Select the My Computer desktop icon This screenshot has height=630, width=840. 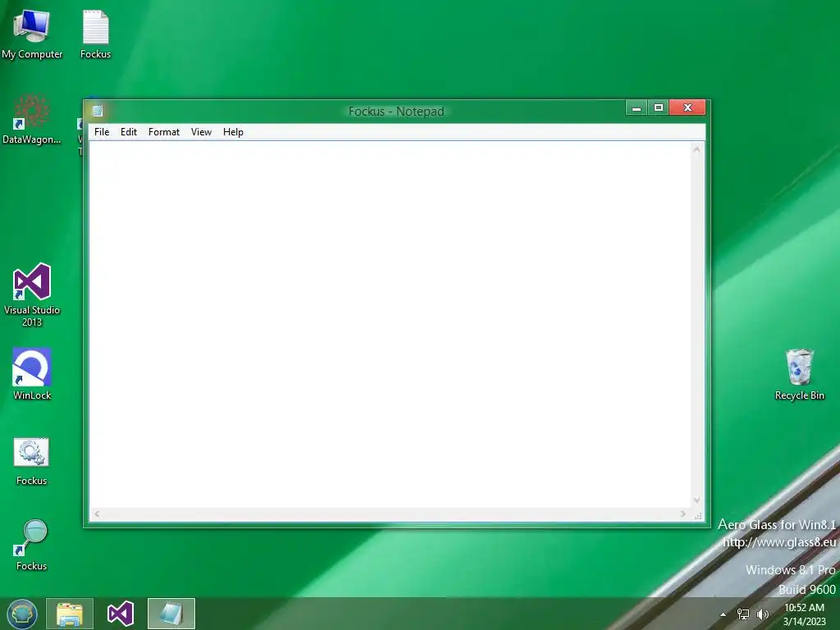tap(32, 34)
